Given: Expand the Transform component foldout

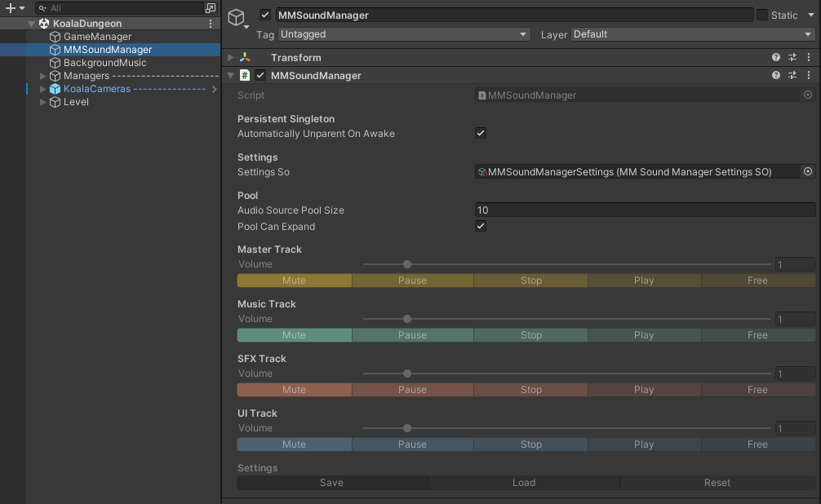Looking at the screenshot, I should tap(230, 58).
